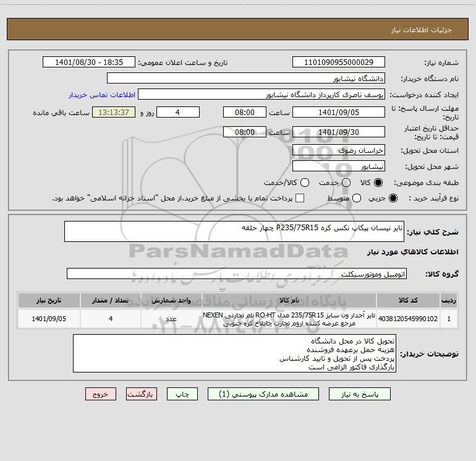Viewport: 476px width, 461px height.
Task: Click the general description box with P235/75R15
Action: (234, 231)
